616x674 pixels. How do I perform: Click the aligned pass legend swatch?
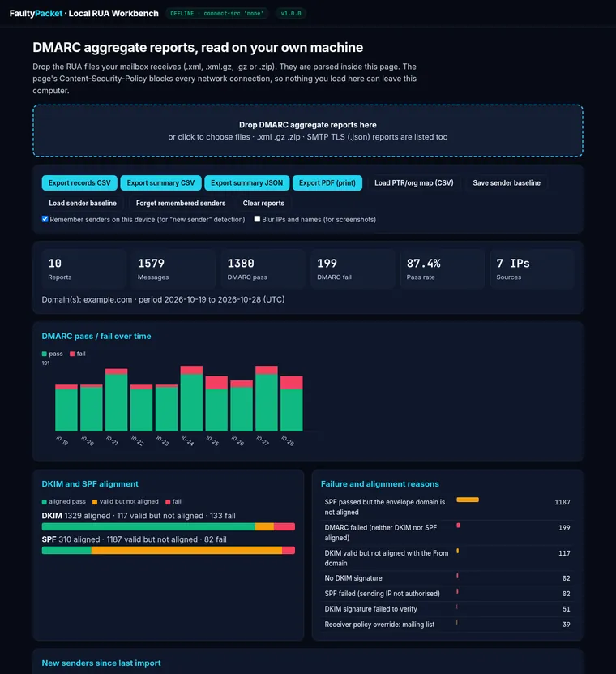click(x=45, y=501)
